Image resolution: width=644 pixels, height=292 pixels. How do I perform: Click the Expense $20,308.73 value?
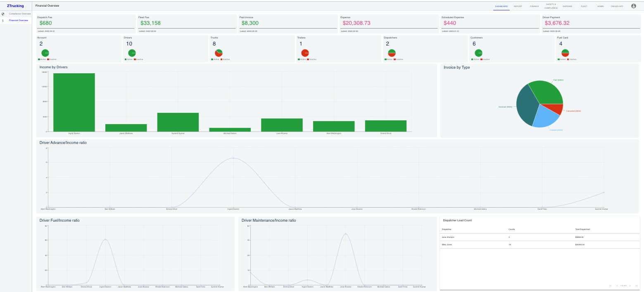[x=356, y=23]
